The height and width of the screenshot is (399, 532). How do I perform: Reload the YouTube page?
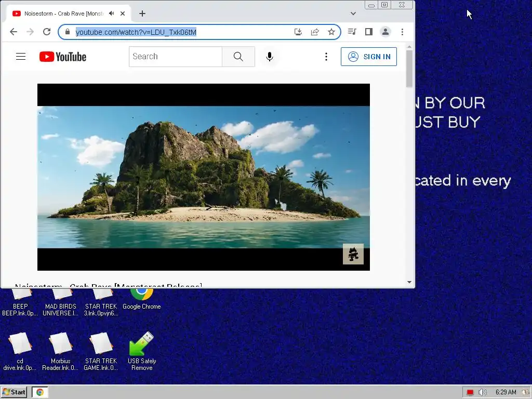[47, 32]
